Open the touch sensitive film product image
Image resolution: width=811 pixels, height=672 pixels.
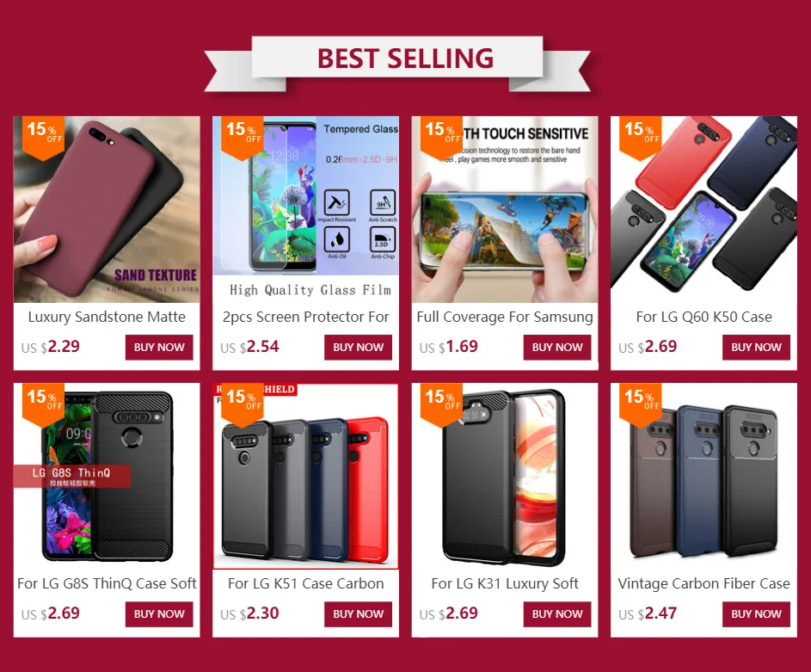coord(505,209)
